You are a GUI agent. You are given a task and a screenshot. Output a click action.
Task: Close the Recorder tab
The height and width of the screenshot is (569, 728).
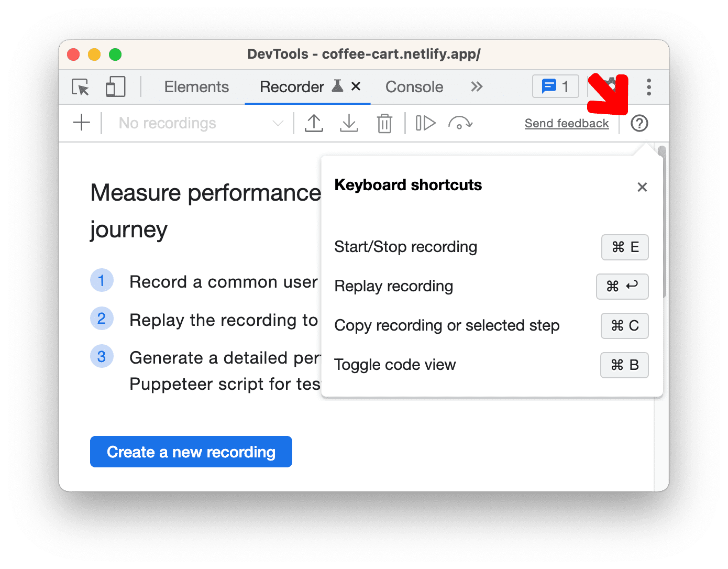pos(356,86)
